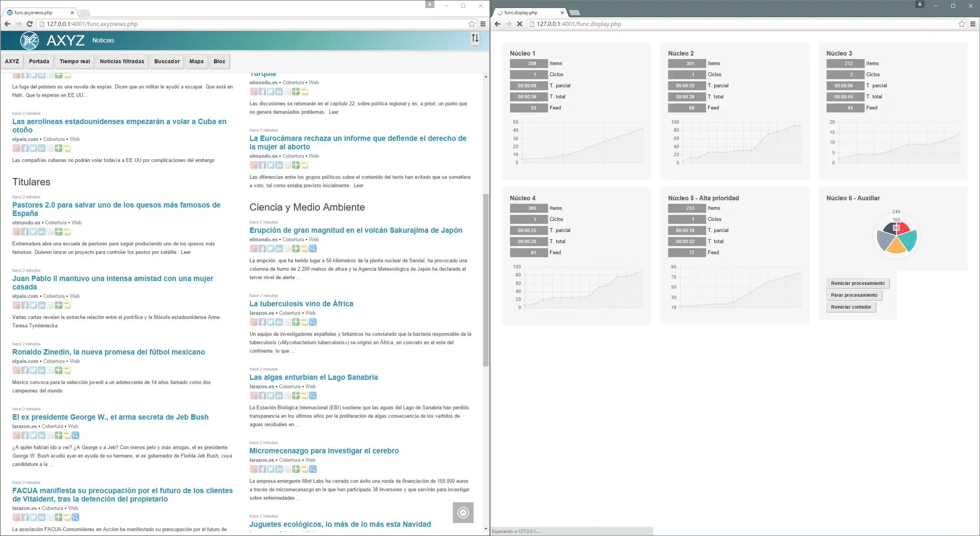Toggle the Bloc navigation tab
This screenshot has height=536, width=980.
click(219, 61)
